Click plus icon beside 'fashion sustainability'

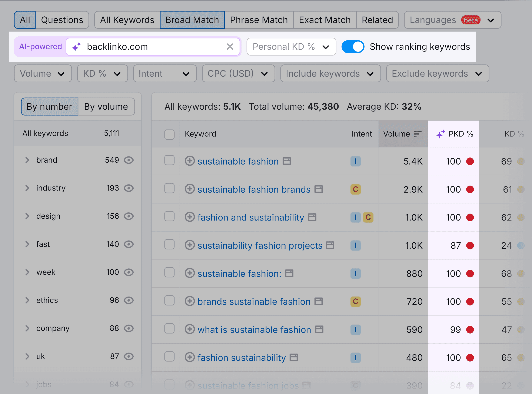pyautogui.click(x=190, y=357)
